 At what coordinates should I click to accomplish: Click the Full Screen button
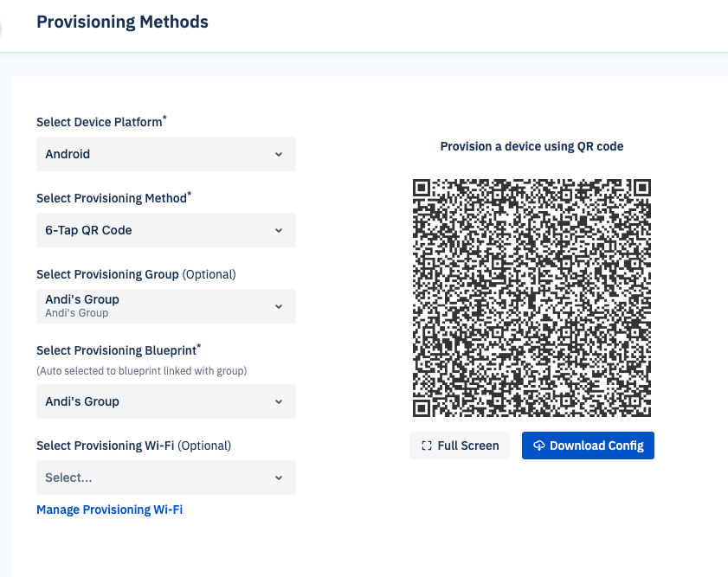click(459, 446)
